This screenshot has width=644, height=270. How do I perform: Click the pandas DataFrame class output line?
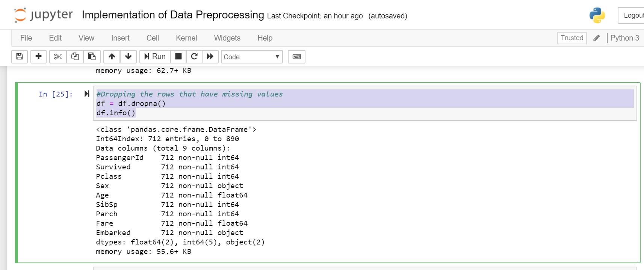176,130
